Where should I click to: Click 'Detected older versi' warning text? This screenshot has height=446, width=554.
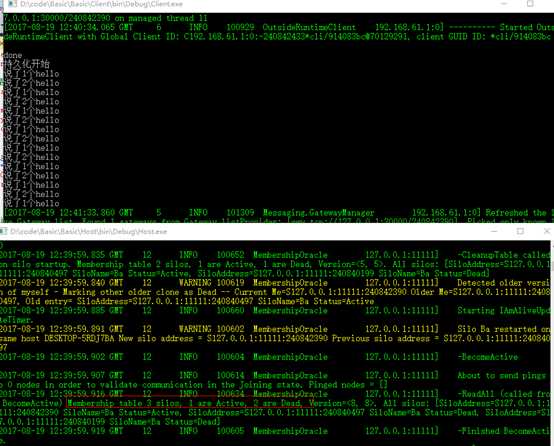504,283
